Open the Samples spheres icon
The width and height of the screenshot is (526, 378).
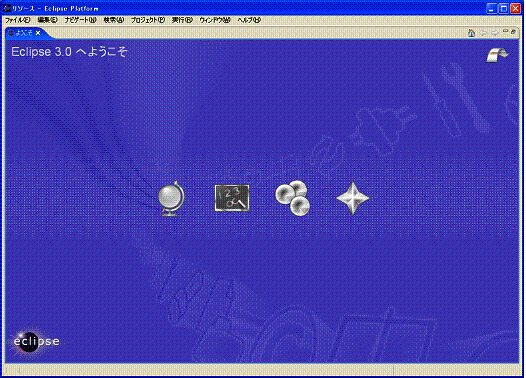coord(293,198)
